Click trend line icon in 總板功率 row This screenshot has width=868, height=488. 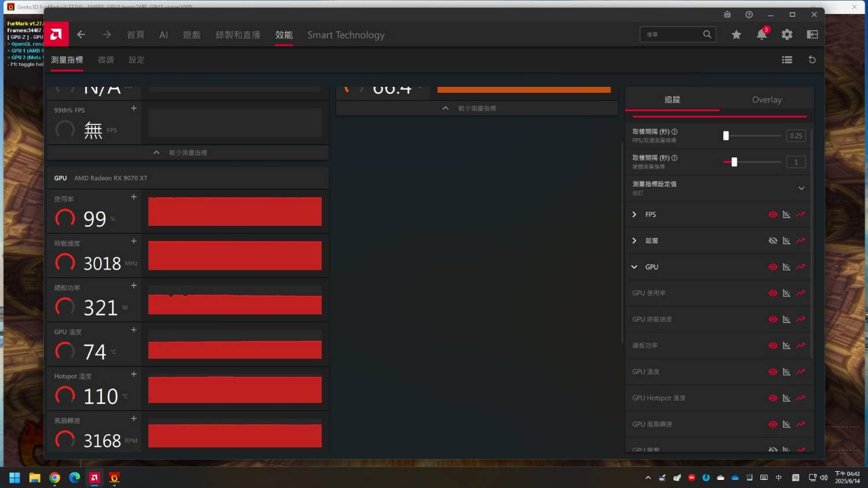[x=800, y=346]
